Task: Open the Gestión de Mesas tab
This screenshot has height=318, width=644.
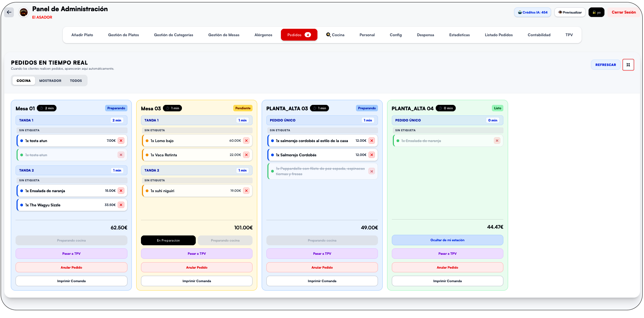Action: [224, 35]
